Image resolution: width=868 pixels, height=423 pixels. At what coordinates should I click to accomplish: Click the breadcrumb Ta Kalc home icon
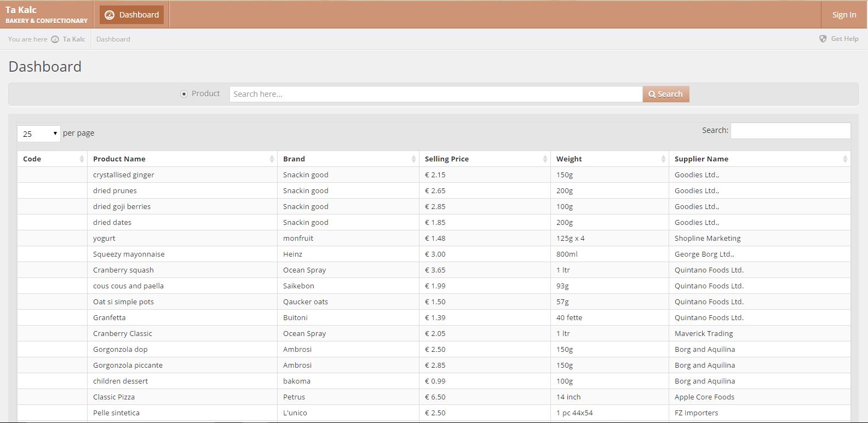click(x=55, y=39)
